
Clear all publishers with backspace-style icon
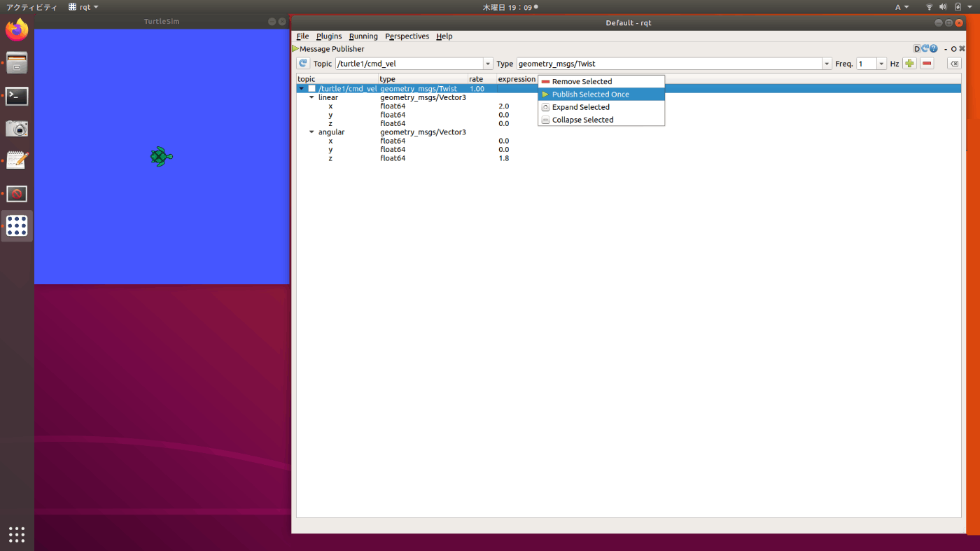click(x=954, y=64)
